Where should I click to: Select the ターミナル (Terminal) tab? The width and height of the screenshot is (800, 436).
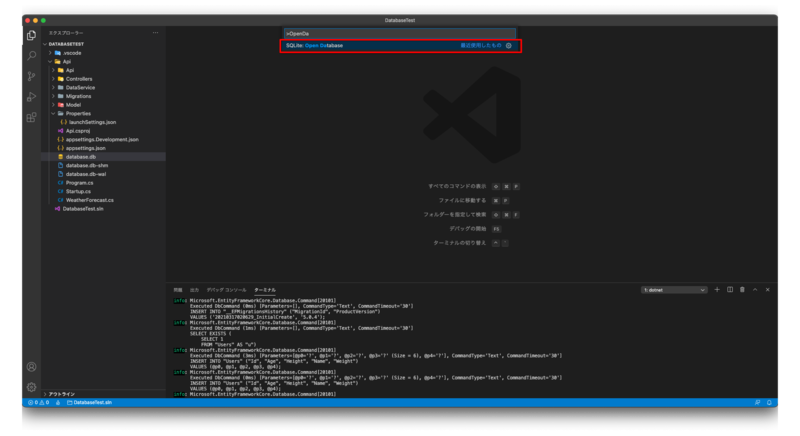[x=265, y=290]
